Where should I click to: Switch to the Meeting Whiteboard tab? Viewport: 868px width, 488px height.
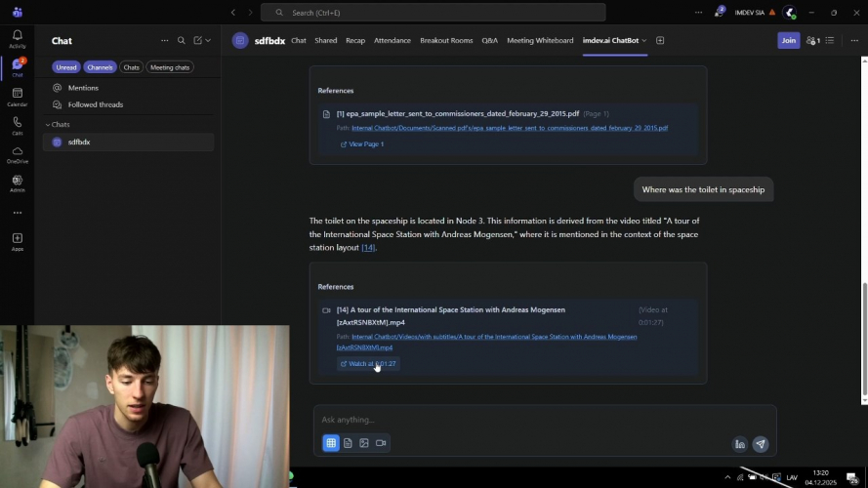[540, 40]
